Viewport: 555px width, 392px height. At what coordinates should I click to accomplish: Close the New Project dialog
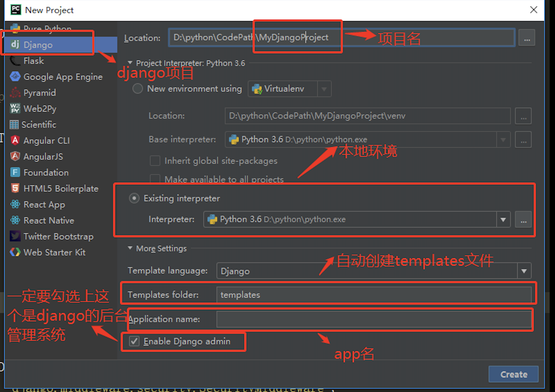pos(533,10)
